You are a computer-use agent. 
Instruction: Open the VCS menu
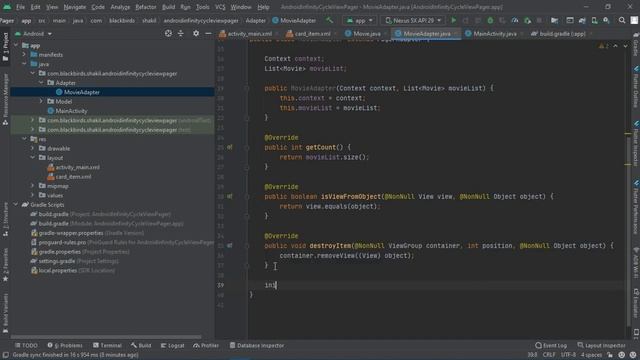click(x=220, y=7)
